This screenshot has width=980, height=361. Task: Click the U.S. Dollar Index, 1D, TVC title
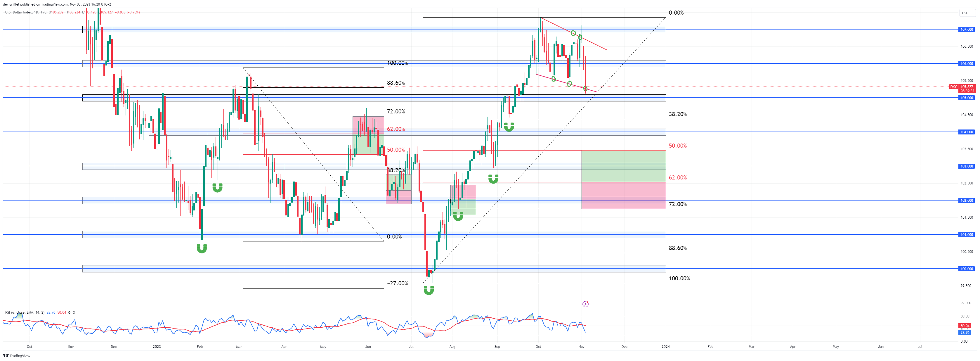[26, 12]
